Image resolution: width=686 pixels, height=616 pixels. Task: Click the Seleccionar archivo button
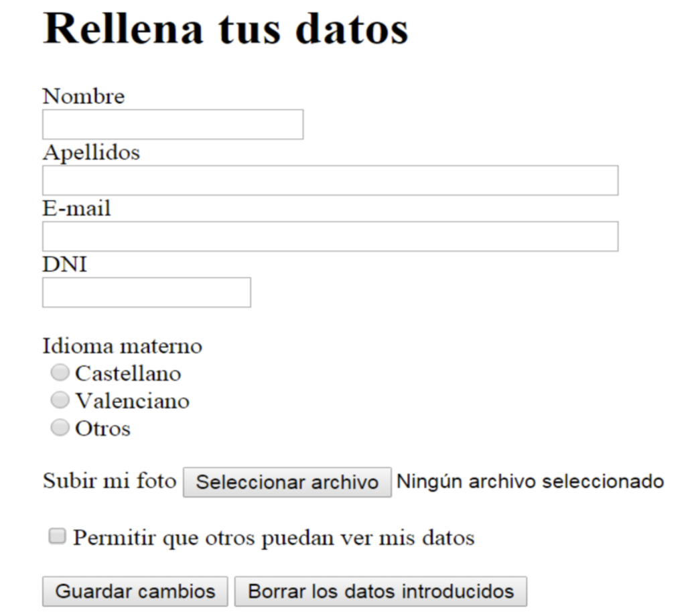(x=287, y=482)
